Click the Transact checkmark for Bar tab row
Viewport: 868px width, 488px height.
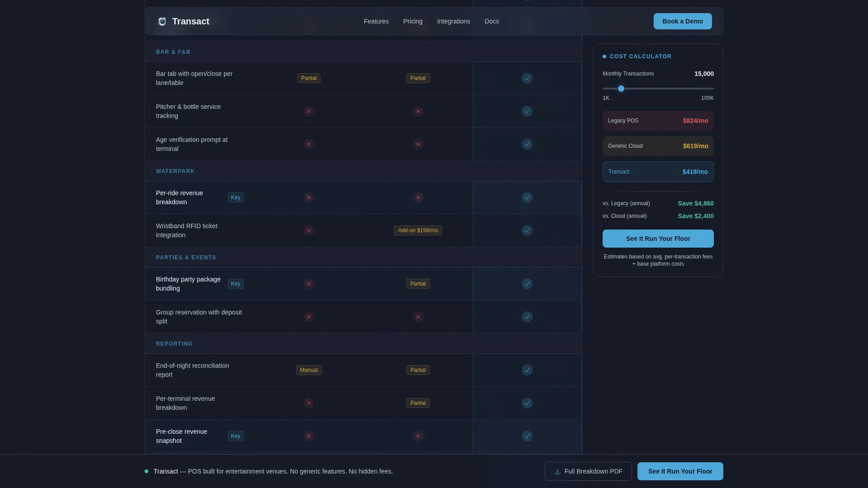click(x=527, y=78)
